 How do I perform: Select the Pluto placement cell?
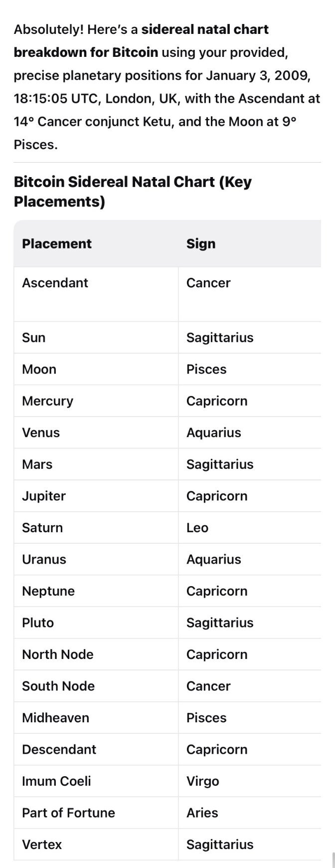[x=38, y=623]
